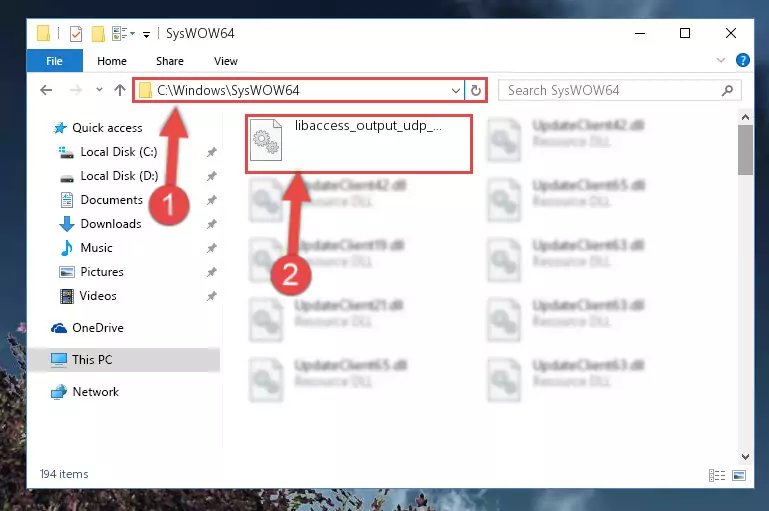This screenshot has width=769, height=511.
Task: Click the pin icon next to Local Disk (D:)
Action: pyautogui.click(x=211, y=176)
